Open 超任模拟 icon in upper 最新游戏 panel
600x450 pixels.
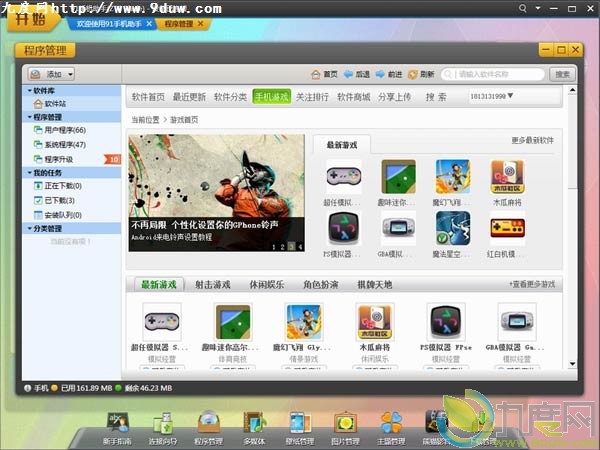pyautogui.click(x=343, y=176)
